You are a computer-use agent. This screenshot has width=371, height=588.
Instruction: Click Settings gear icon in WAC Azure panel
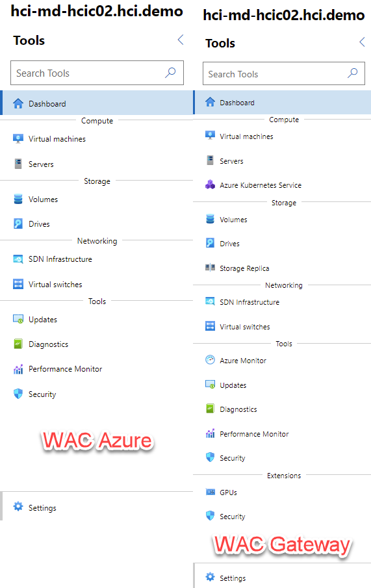pos(18,507)
